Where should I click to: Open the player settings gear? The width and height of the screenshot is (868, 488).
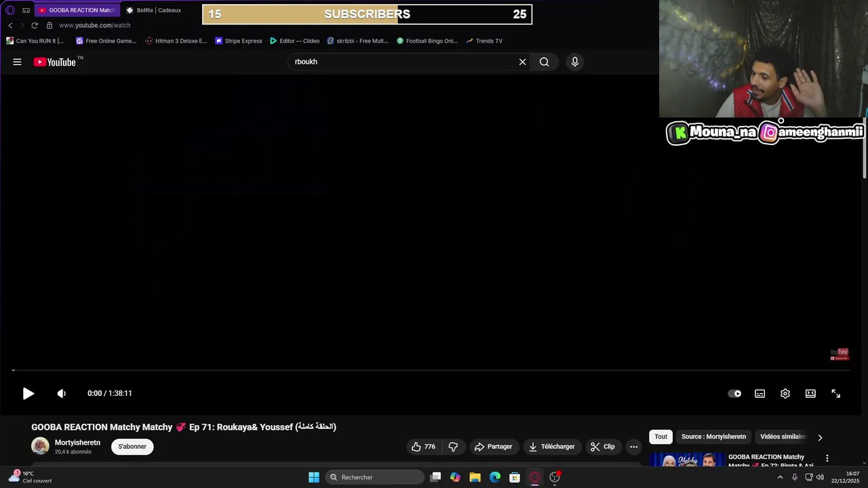(785, 393)
